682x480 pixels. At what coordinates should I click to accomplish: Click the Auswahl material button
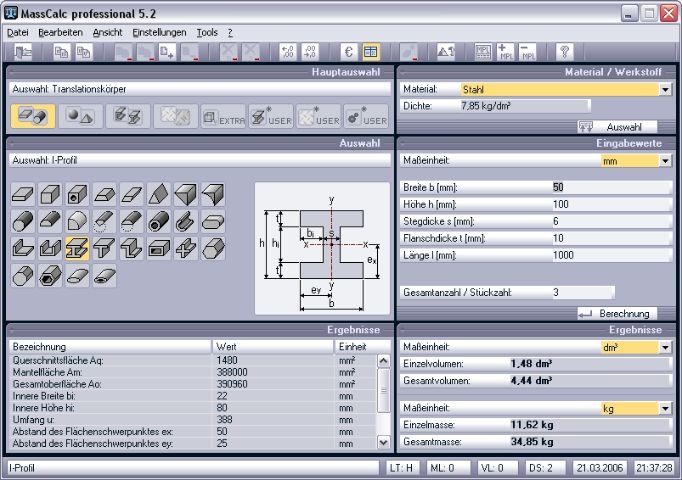click(x=616, y=127)
